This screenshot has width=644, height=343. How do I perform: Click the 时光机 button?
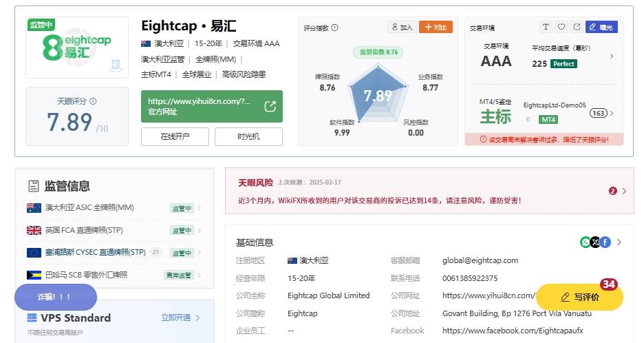click(248, 136)
